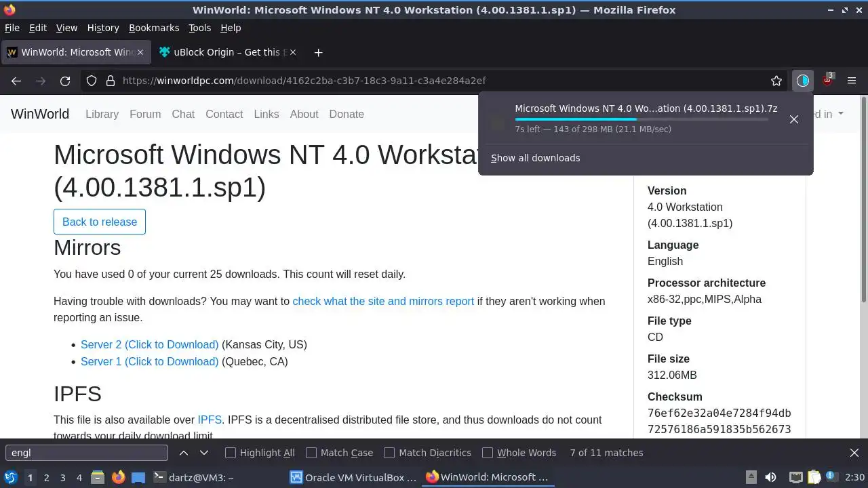Open a new tab with plus icon

[x=318, y=52]
